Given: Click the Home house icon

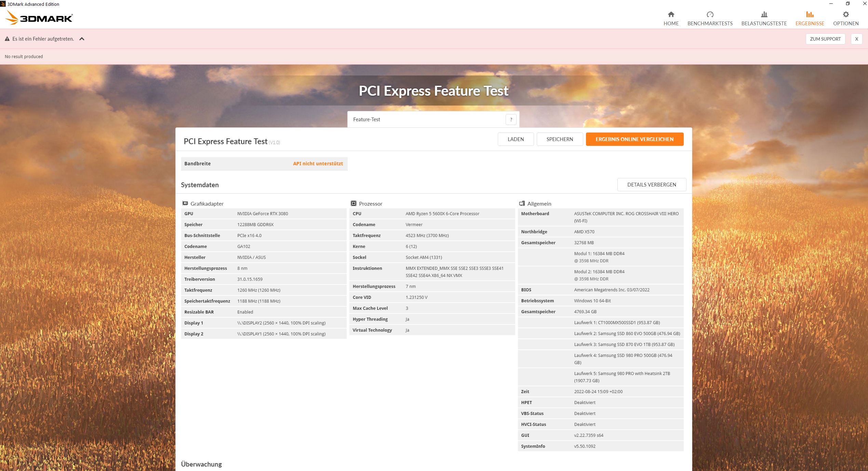Looking at the screenshot, I should point(671,14).
